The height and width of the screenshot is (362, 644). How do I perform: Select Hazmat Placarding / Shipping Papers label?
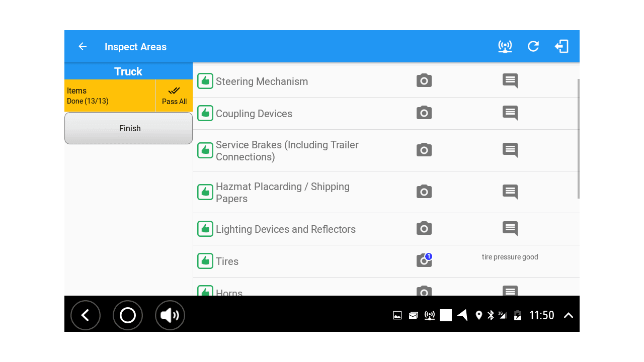(283, 193)
